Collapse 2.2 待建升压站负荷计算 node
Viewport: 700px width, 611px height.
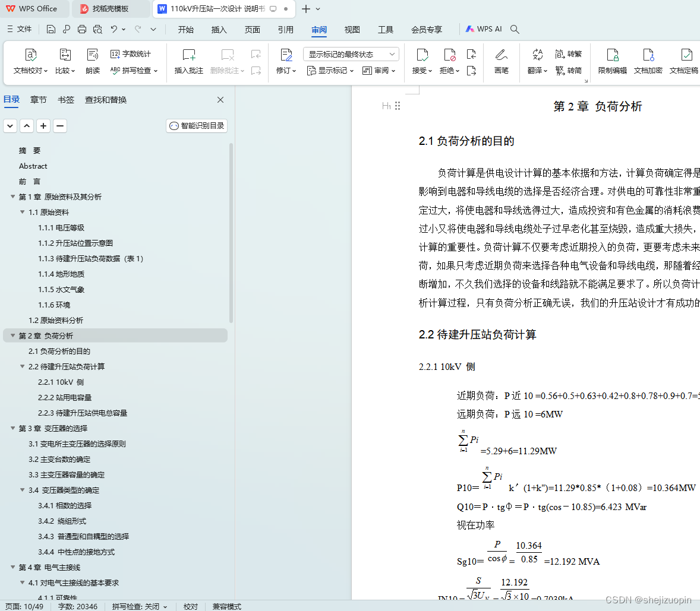(23, 366)
